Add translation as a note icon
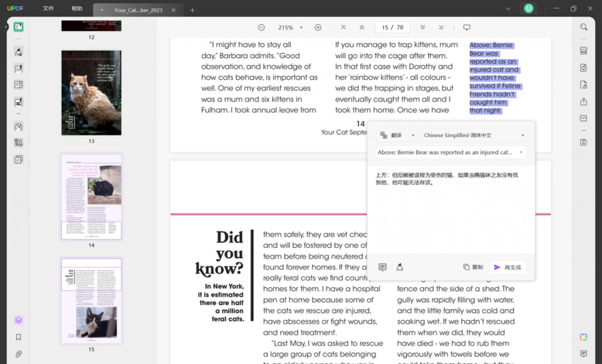Screen dimensions: 602x364 coord(382,267)
